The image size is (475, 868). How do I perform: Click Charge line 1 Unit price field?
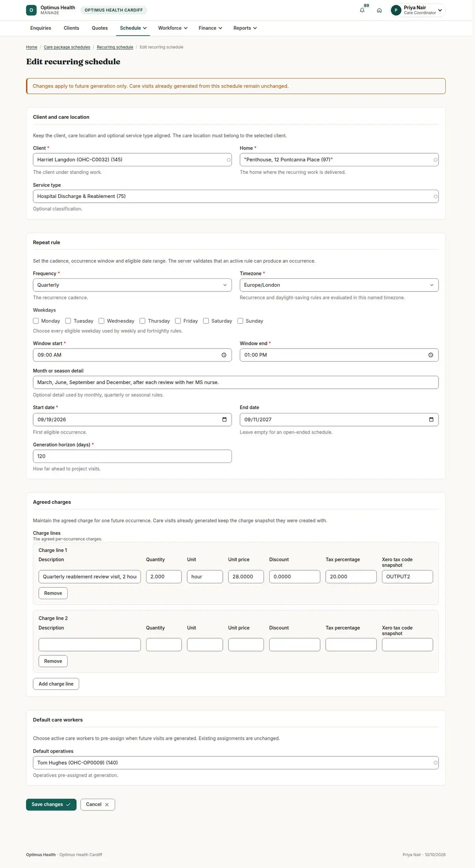pyautogui.click(x=246, y=577)
